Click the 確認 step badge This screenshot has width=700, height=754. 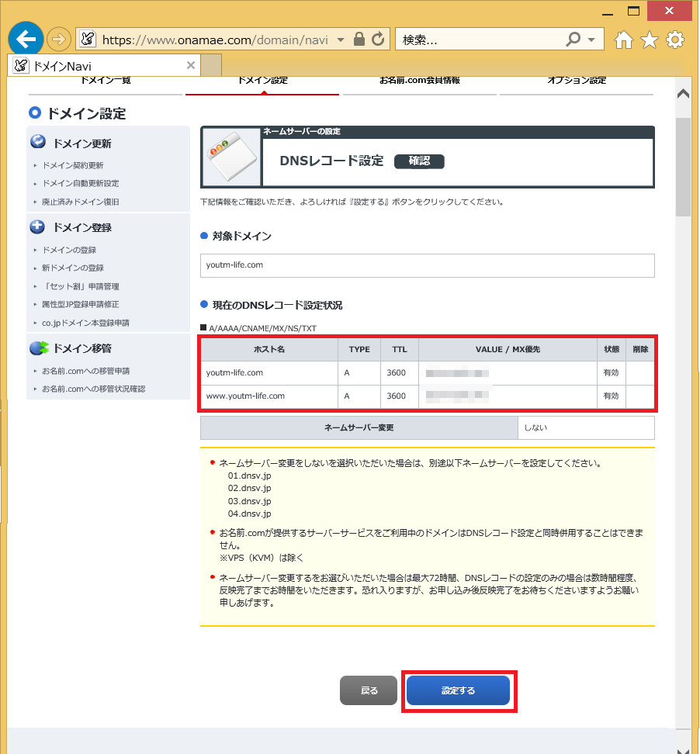click(419, 161)
